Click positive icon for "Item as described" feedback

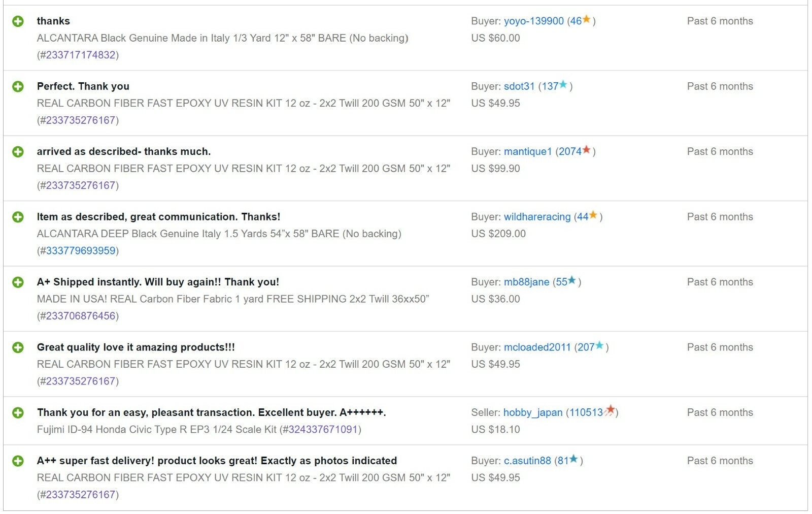coord(18,217)
